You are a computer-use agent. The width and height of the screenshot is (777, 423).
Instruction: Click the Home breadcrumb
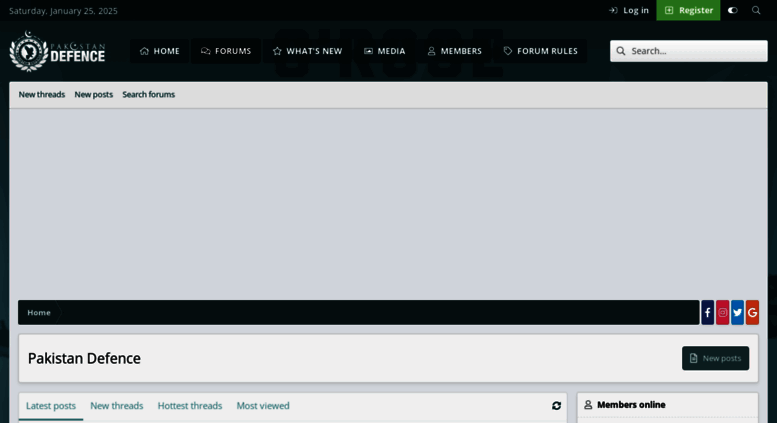click(x=39, y=313)
